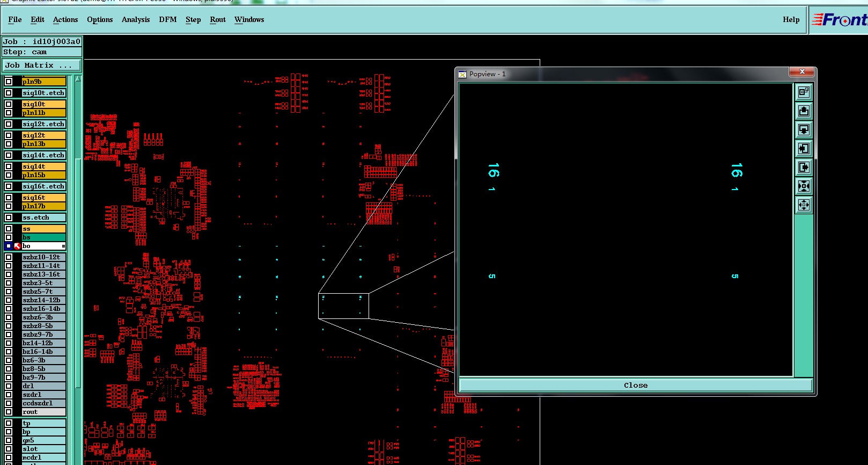This screenshot has height=465, width=868.
Task: Toggle display checkbox for sig10t.etch layer
Action: click(x=9, y=93)
